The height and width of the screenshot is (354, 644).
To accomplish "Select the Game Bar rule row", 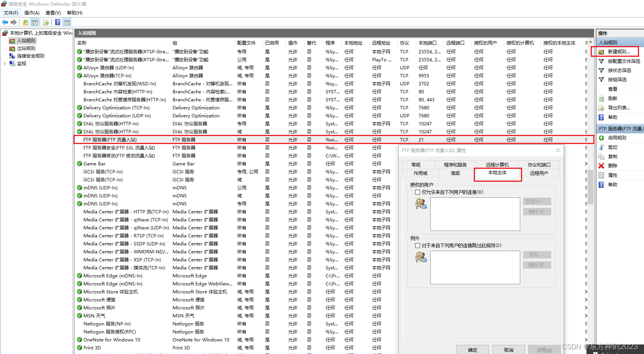I will click(94, 164).
